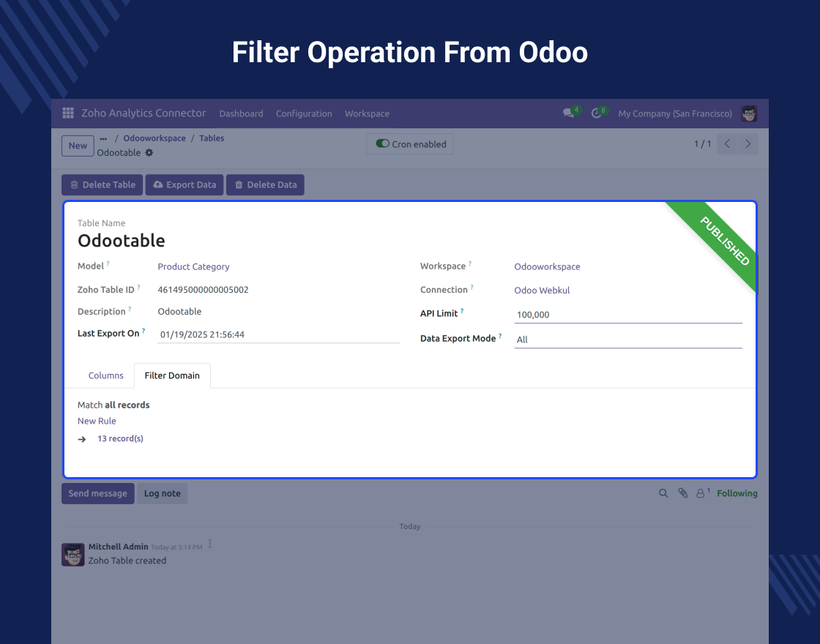Image resolution: width=820 pixels, height=644 pixels.
Task: Open Odooworkspace breadcrumb link
Action: [154, 138]
